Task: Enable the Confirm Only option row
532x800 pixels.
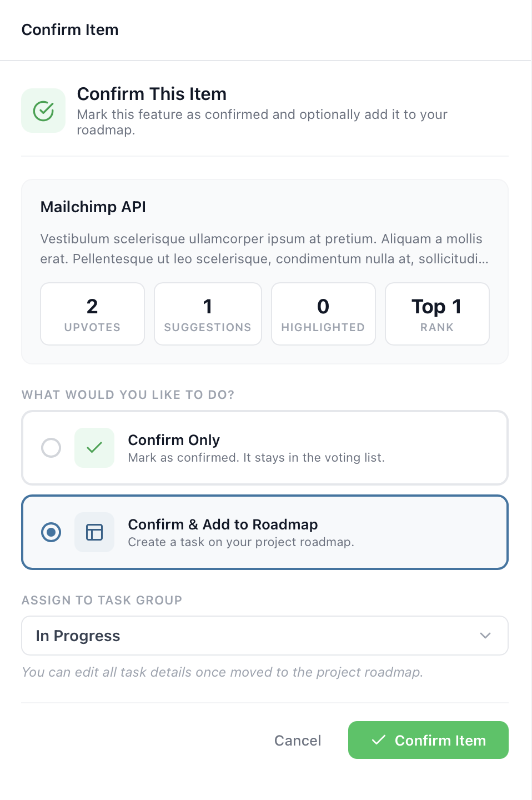Action: 265,448
